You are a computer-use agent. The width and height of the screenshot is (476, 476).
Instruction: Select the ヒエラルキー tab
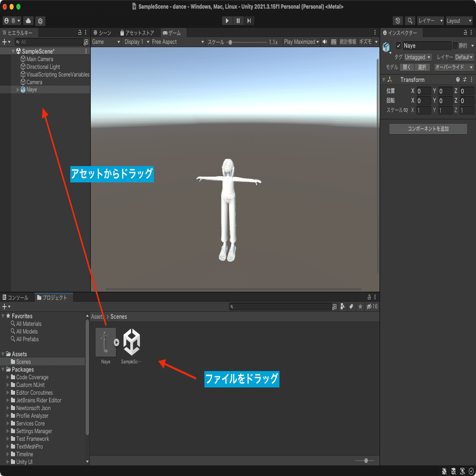click(x=18, y=33)
